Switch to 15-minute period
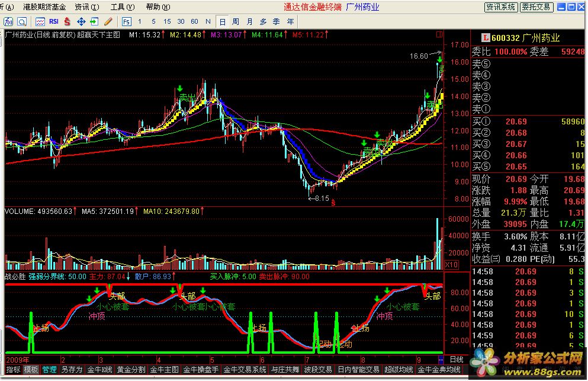 [167, 21]
